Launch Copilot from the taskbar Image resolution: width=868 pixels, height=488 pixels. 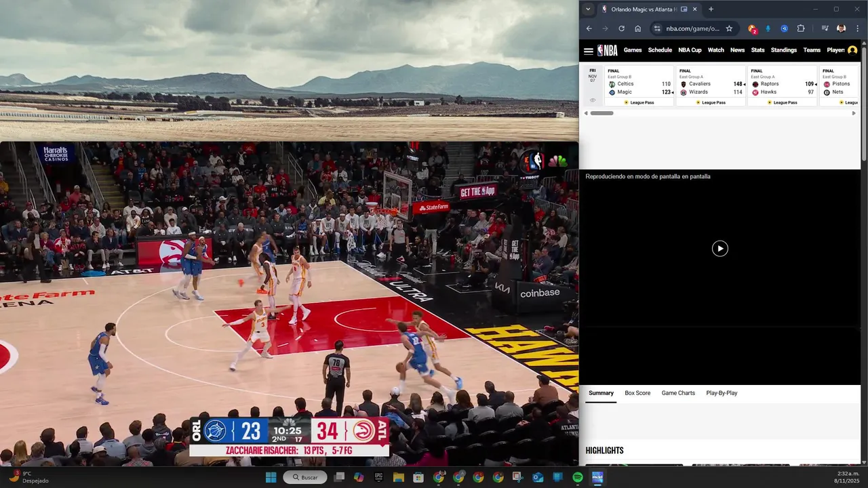[x=359, y=477]
